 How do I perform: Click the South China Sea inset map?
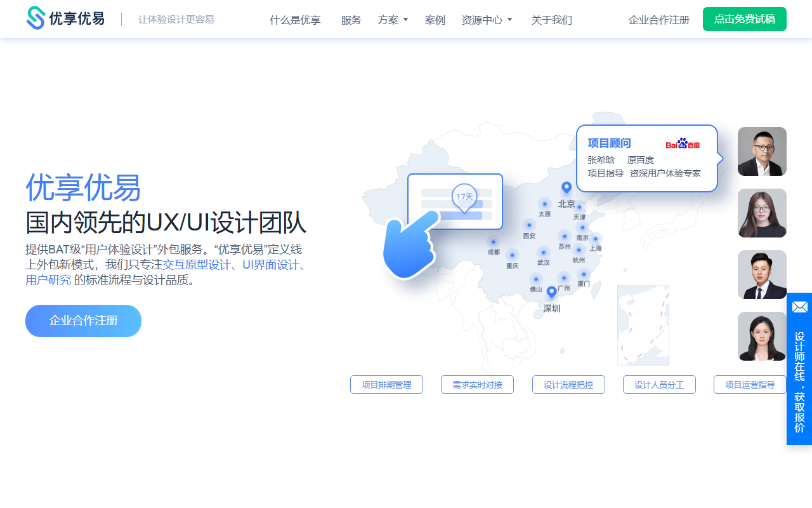[x=643, y=325]
